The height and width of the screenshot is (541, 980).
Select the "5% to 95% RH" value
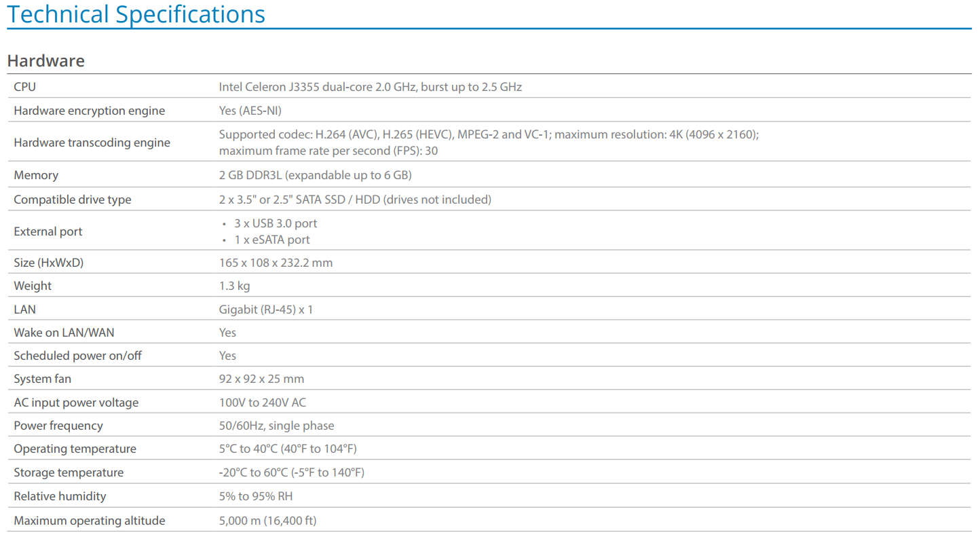(256, 496)
